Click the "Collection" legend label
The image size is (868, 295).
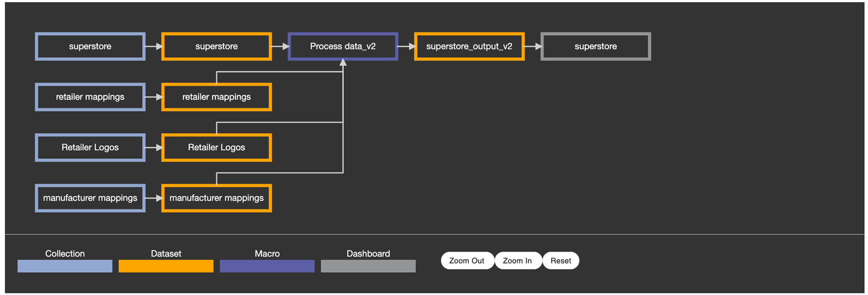coord(65,254)
